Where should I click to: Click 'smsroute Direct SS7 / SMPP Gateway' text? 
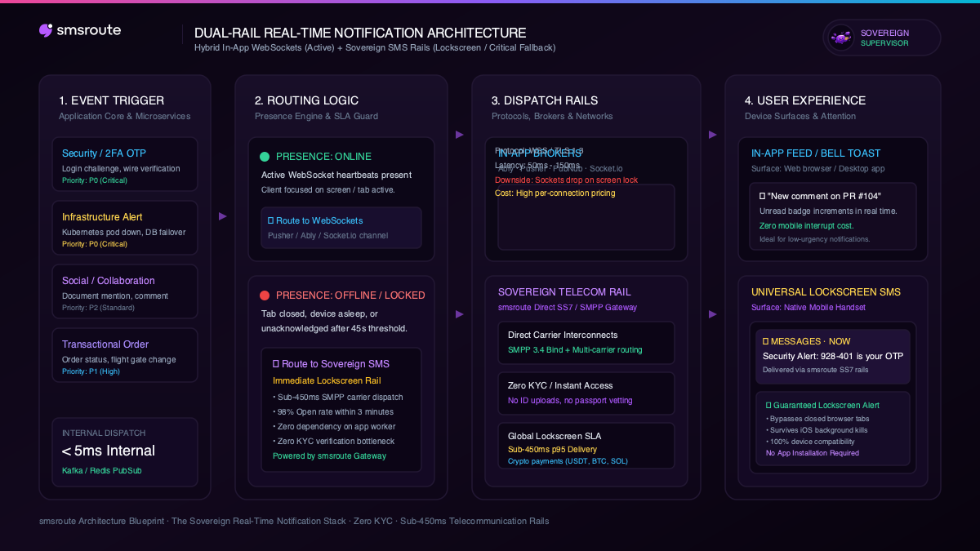point(568,308)
